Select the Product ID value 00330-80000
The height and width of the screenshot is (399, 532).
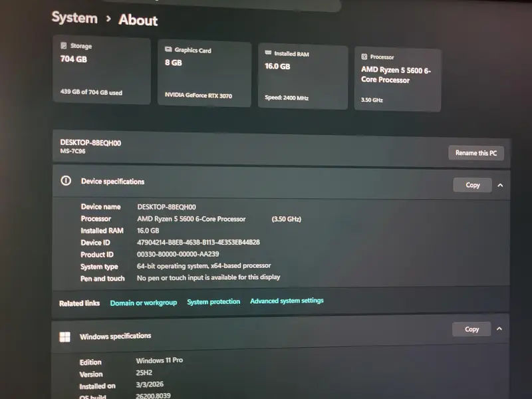pos(178,254)
